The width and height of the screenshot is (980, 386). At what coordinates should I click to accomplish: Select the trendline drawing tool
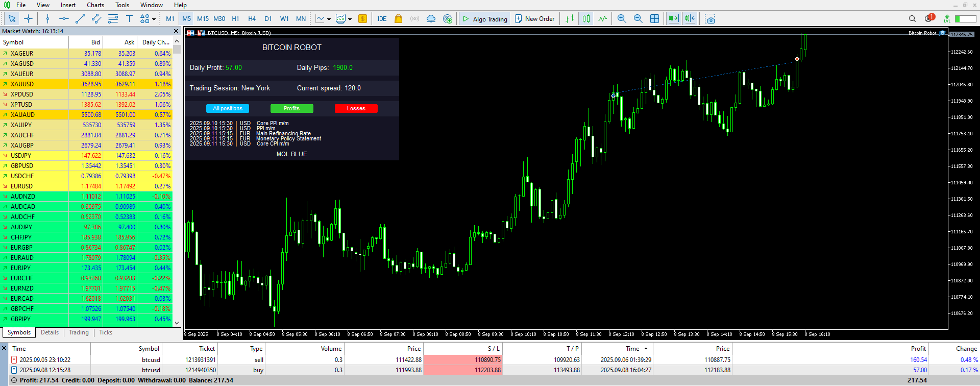tap(80, 19)
